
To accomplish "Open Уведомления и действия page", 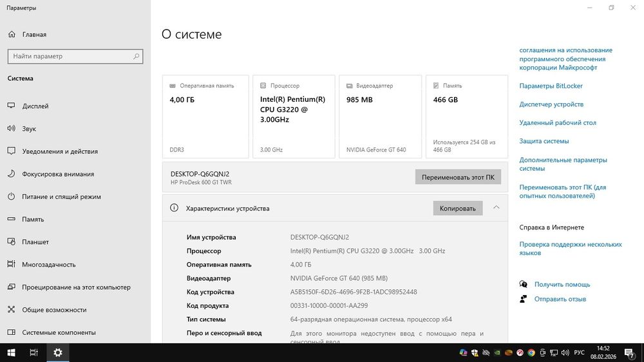I will click(x=59, y=151).
